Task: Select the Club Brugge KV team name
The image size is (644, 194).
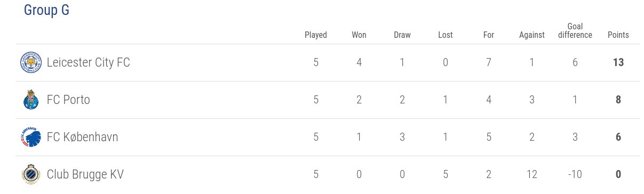Action: pos(85,175)
